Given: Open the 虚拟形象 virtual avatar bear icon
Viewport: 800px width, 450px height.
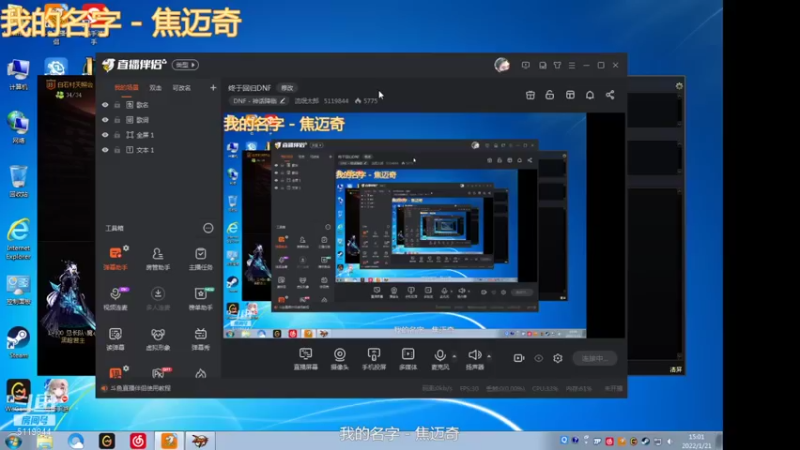Looking at the screenshot, I should pos(158,338).
